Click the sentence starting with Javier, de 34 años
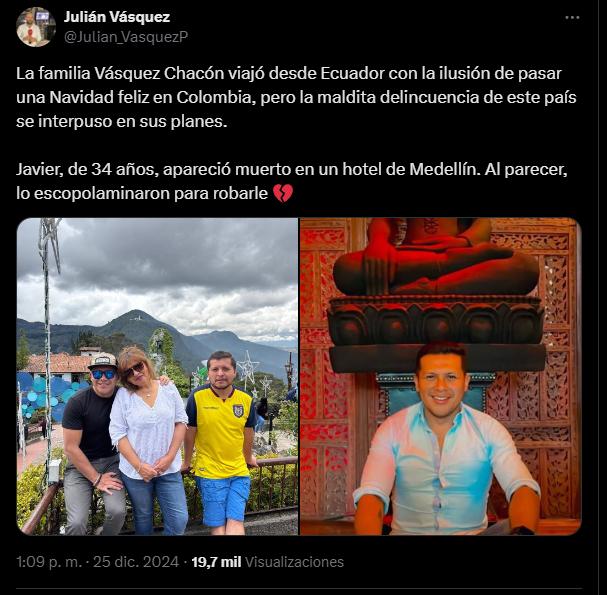Image resolution: width=607 pixels, height=595 pixels. point(291,181)
